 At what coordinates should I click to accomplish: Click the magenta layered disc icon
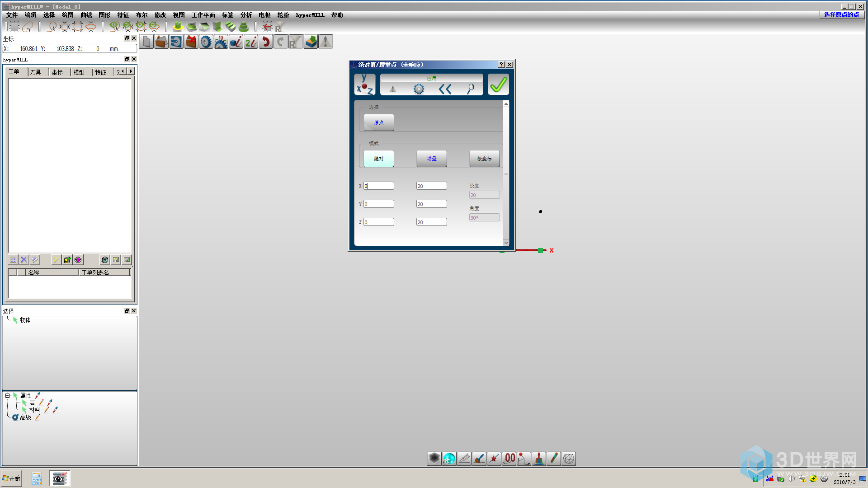pyautogui.click(x=78, y=260)
